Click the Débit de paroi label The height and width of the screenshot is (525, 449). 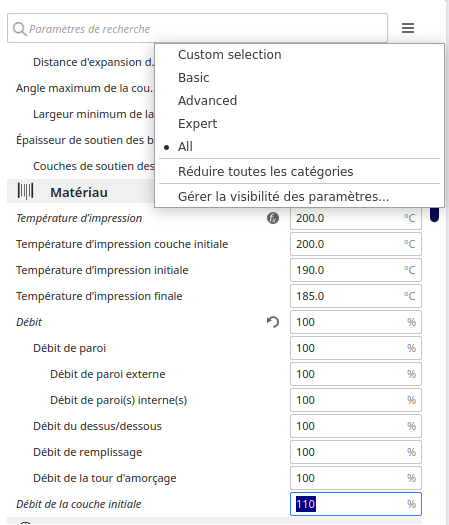pos(70,348)
